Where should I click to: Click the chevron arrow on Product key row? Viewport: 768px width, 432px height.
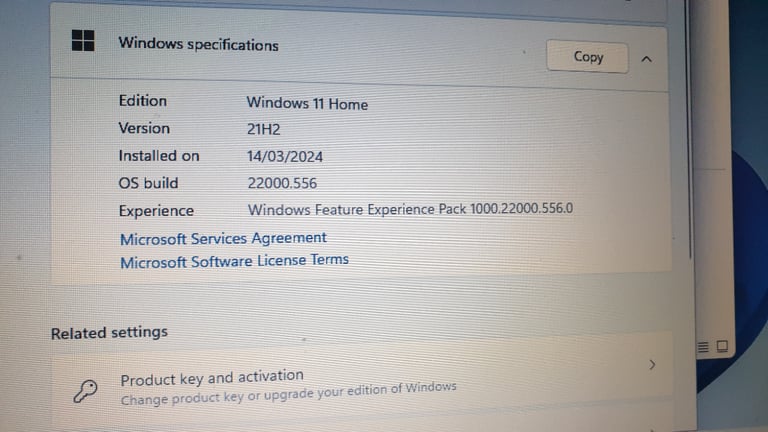point(652,364)
